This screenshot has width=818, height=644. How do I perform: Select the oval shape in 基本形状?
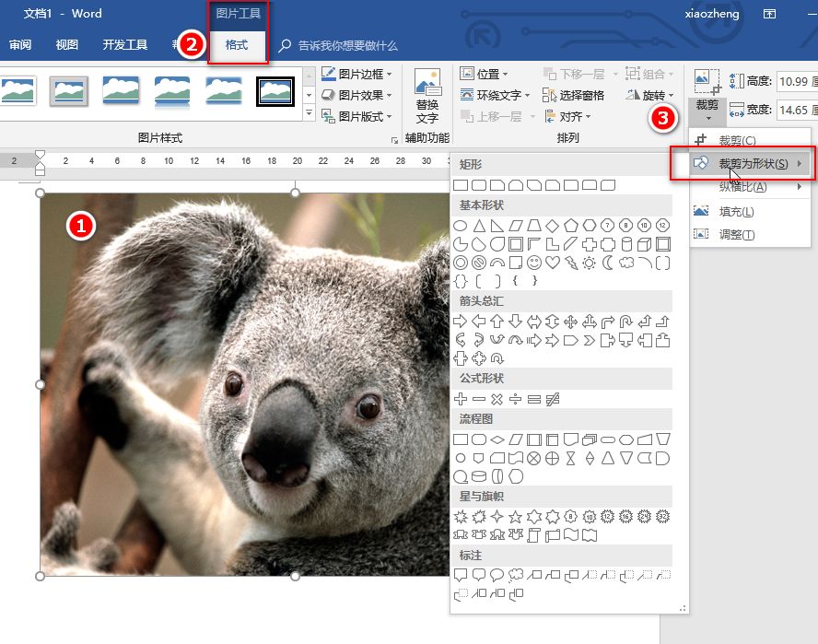click(x=461, y=226)
